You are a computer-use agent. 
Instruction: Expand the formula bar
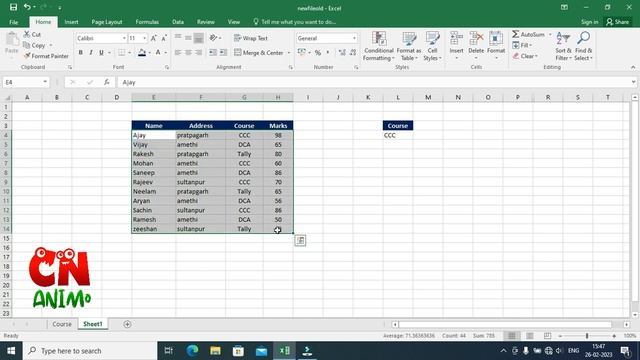pyautogui.click(x=633, y=82)
